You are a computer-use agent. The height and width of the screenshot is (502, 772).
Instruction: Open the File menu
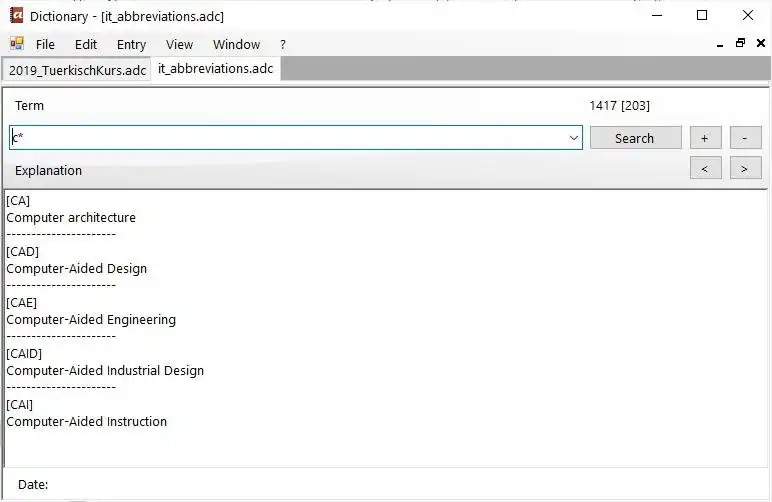pos(45,44)
